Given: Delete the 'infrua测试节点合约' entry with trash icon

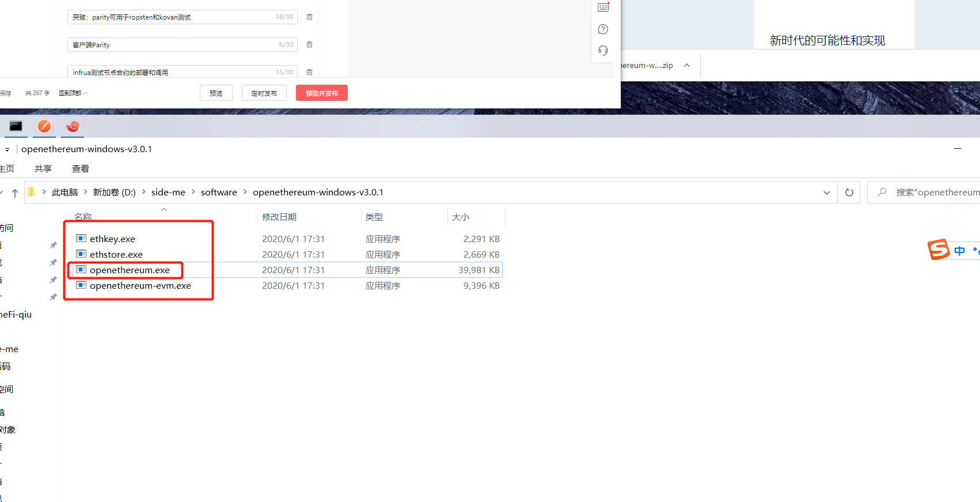Looking at the screenshot, I should 309,72.
